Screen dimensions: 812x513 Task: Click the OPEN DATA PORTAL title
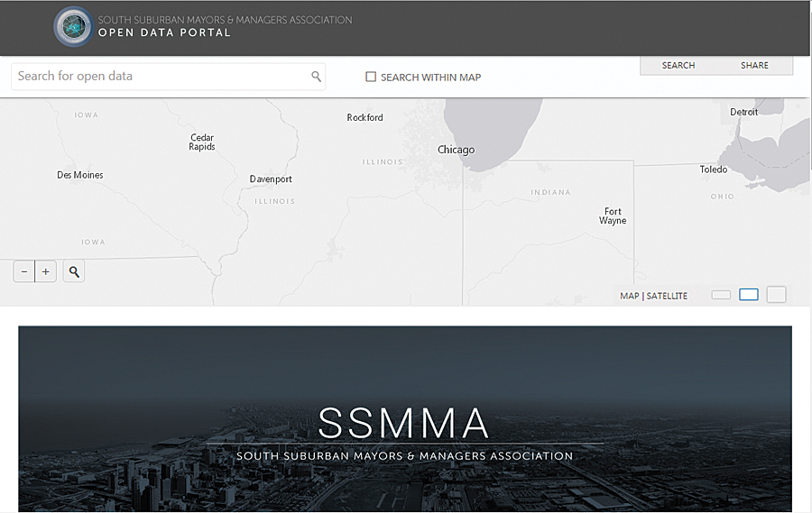tap(164, 32)
